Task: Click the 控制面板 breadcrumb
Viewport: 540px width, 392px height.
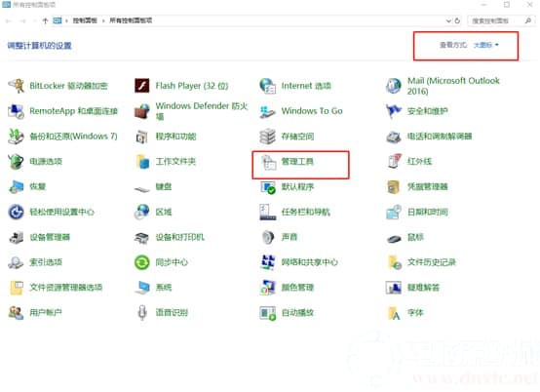Action: coord(85,20)
